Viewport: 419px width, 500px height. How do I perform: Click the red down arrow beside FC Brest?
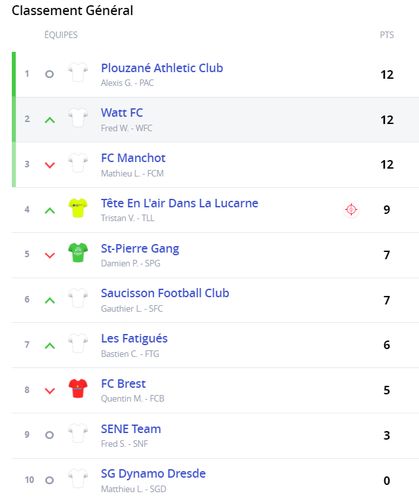(50, 391)
